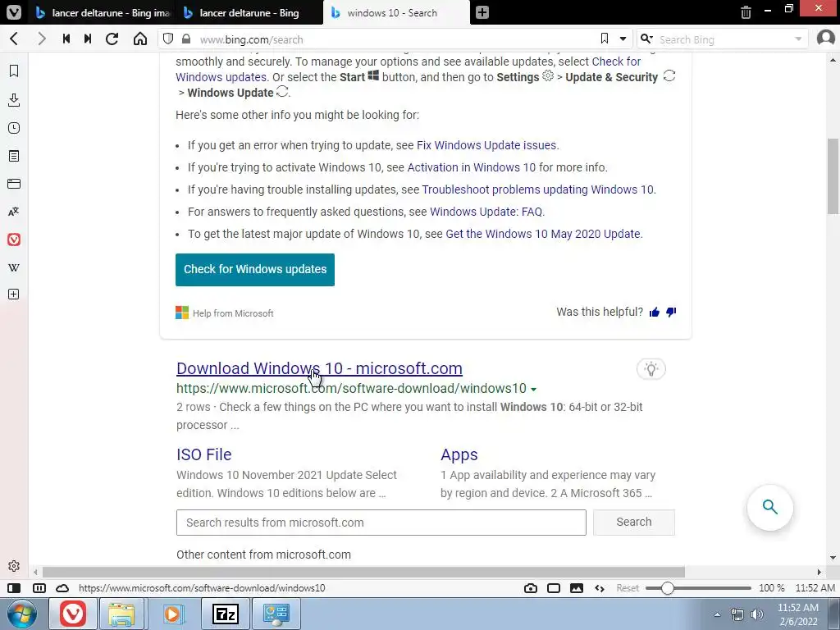Click the Search button beside site search
The height and width of the screenshot is (630, 840).
pyautogui.click(x=634, y=523)
